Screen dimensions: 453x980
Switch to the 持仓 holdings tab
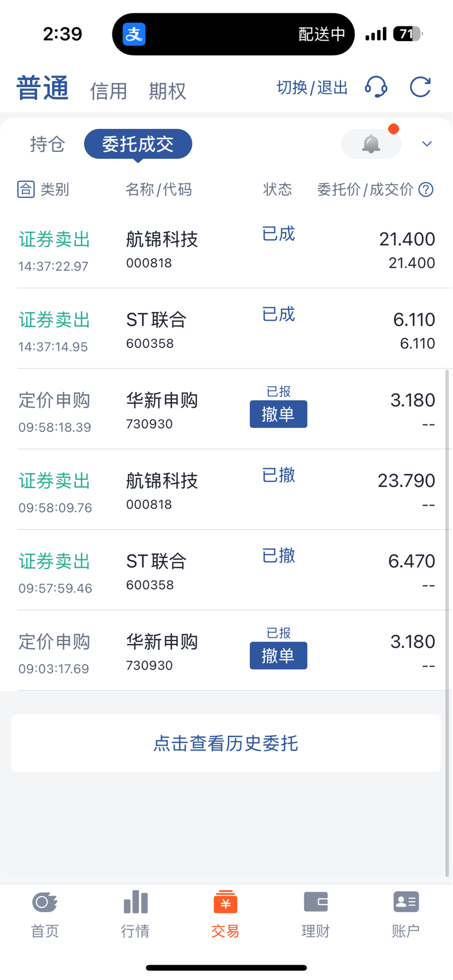(47, 144)
